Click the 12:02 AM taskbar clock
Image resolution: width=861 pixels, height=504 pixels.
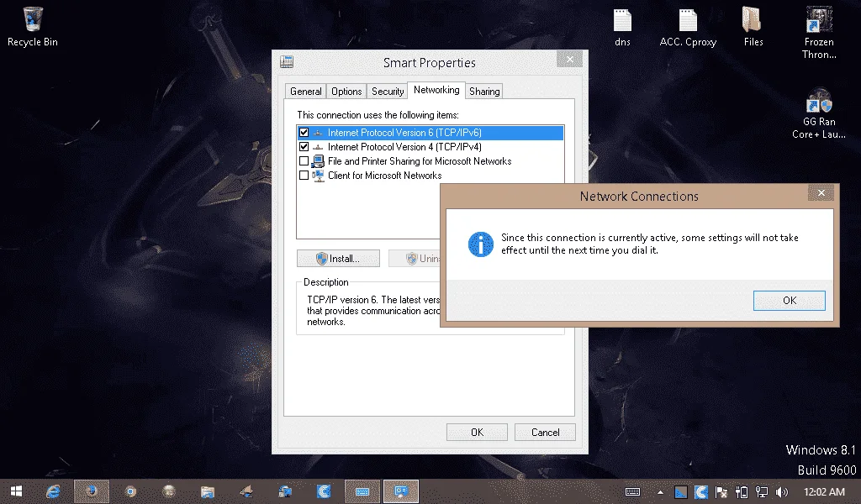click(824, 492)
